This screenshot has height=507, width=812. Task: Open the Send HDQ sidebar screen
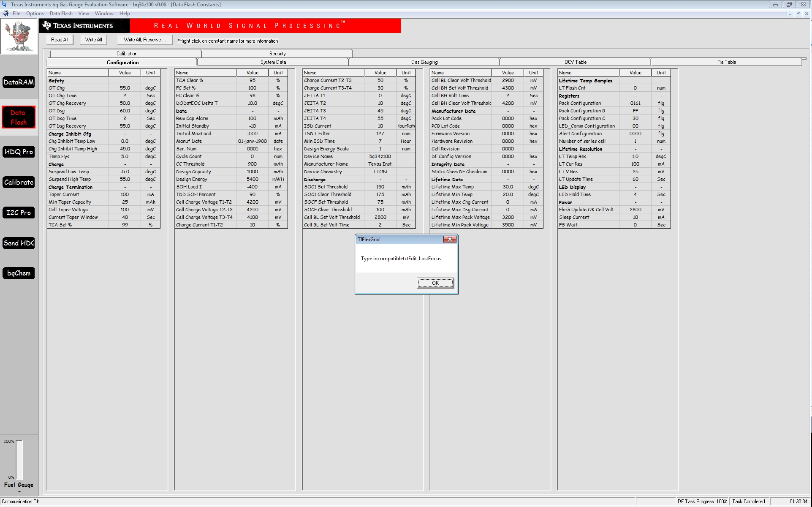click(19, 243)
